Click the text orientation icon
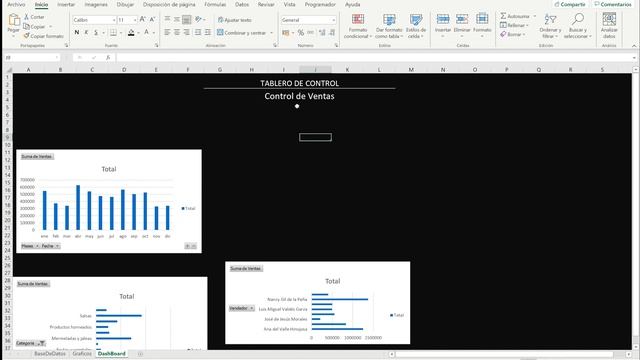This screenshot has width=640, height=360. (198, 19)
